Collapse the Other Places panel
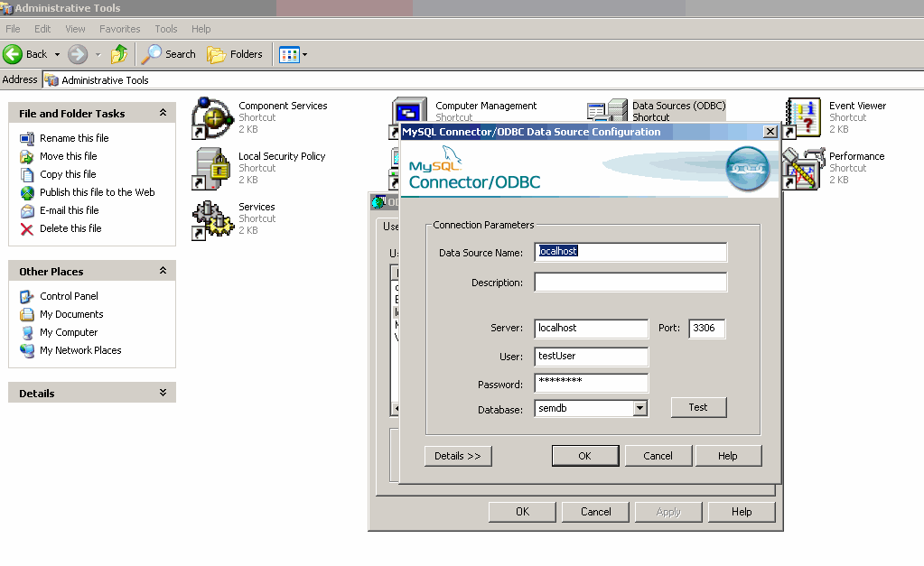Image resolution: width=924 pixels, height=566 pixels. tap(163, 270)
